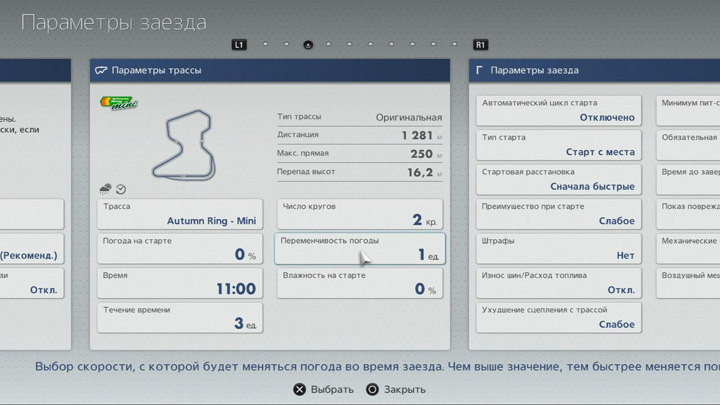Open the Стартовая расстановка options
This screenshot has height=405, width=720.
557,179
